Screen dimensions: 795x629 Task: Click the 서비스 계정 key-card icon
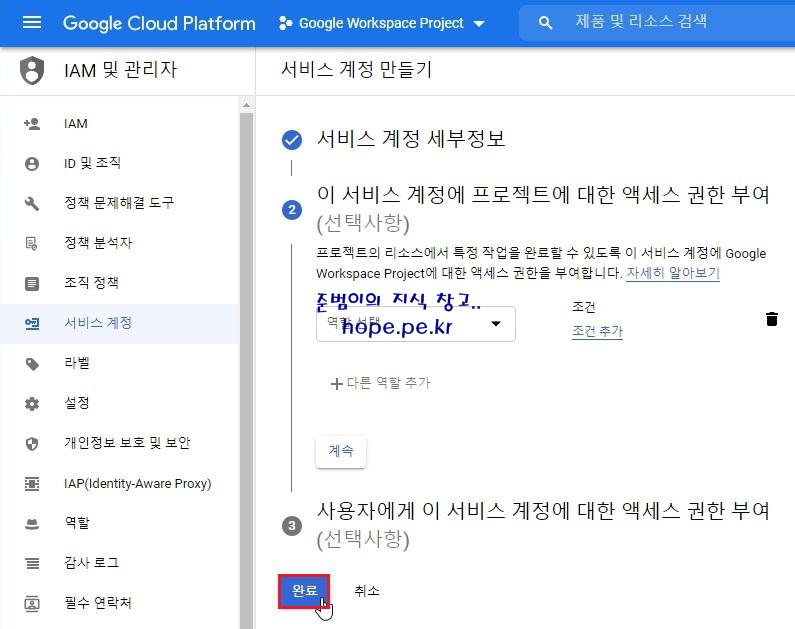[32, 323]
